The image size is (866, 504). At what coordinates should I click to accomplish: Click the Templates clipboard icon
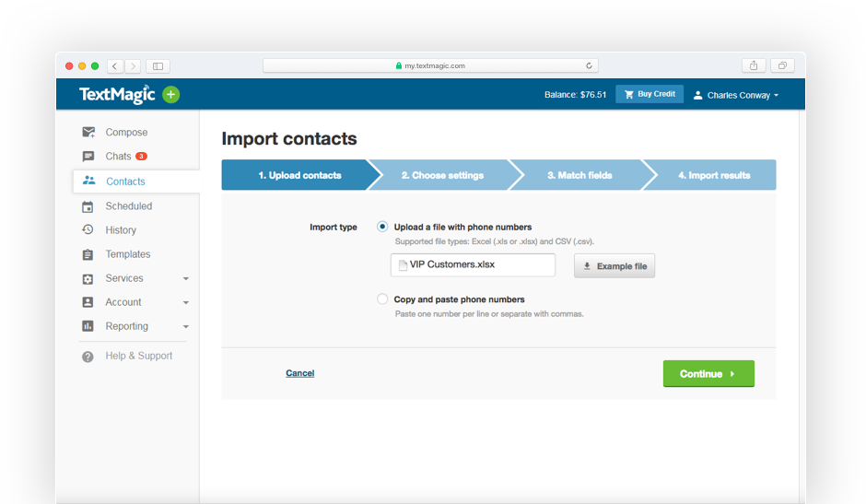(88, 254)
